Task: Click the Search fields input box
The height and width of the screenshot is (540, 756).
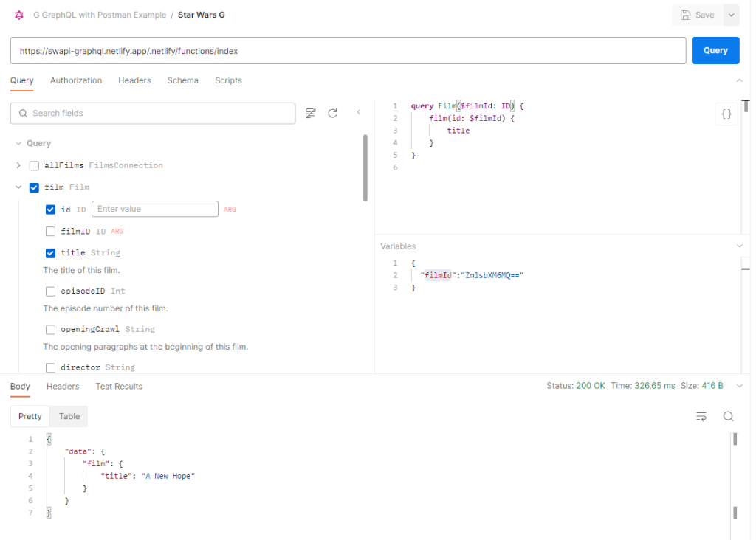Action: coord(153,113)
